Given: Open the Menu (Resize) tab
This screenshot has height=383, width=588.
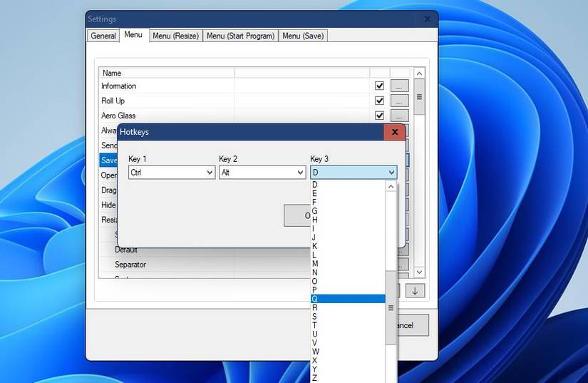Looking at the screenshot, I should tap(175, 36).
